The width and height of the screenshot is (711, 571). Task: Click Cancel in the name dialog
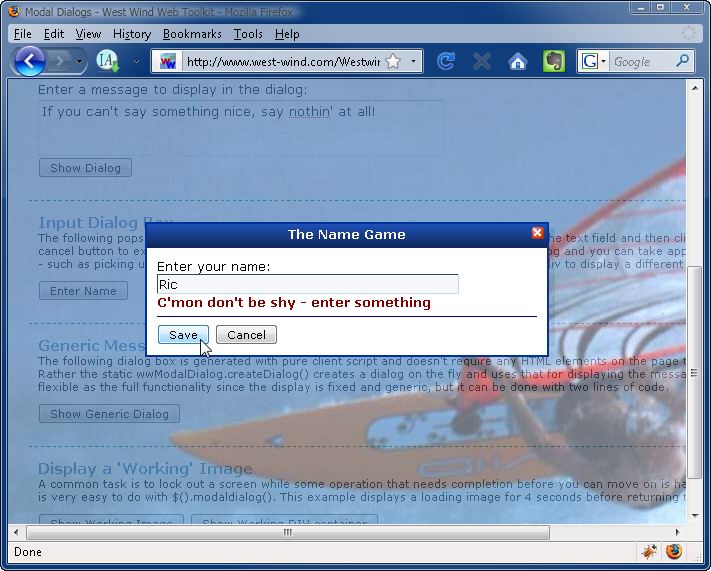[x=246, y=335]
